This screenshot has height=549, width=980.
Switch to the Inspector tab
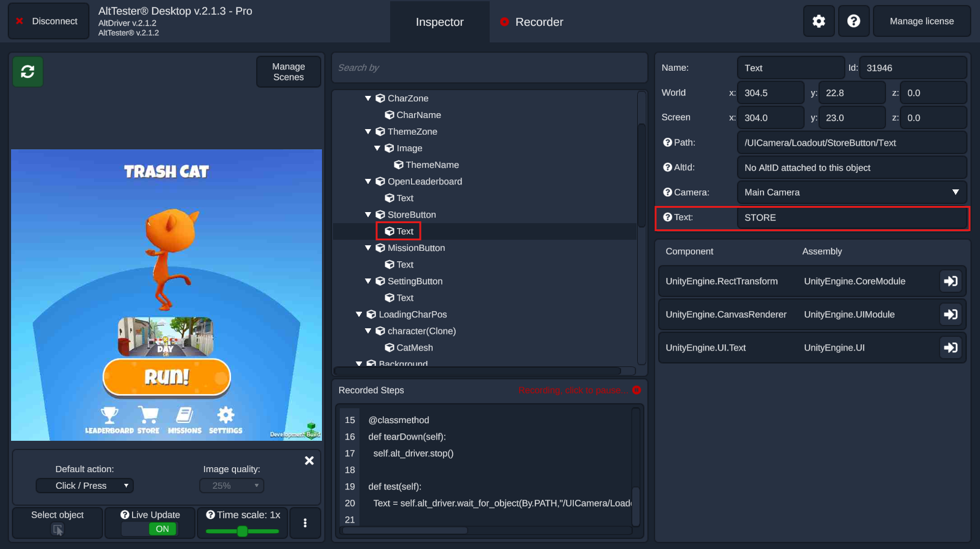tap(439, 22)
